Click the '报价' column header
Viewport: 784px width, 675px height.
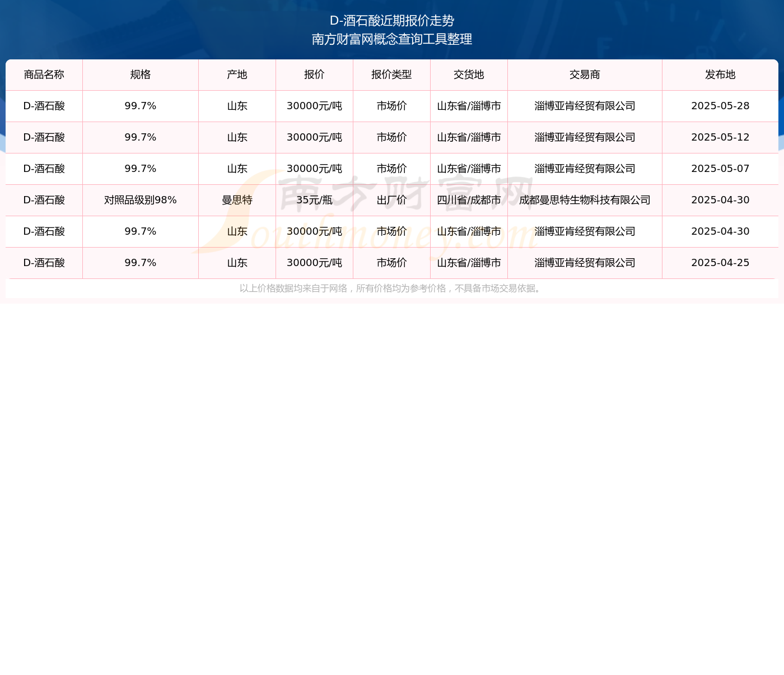tap(315, 75)
